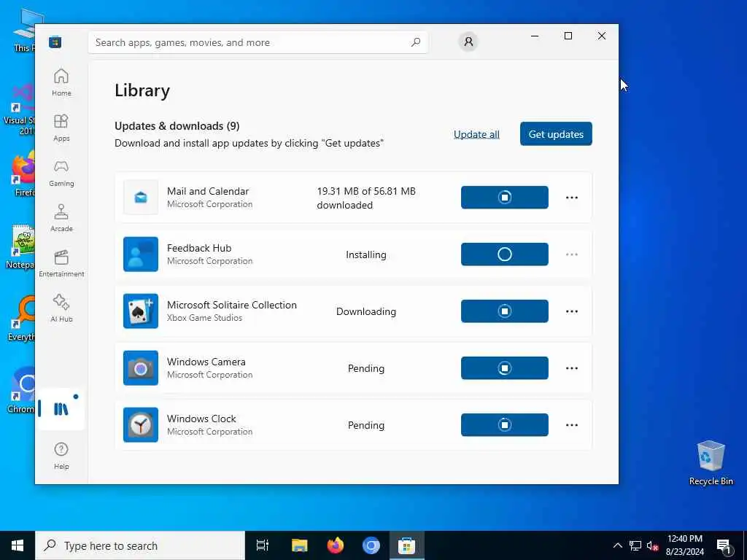Open File Explorer from the taskbar
Viewport: 747px width, 560px height.
[300, 545]
